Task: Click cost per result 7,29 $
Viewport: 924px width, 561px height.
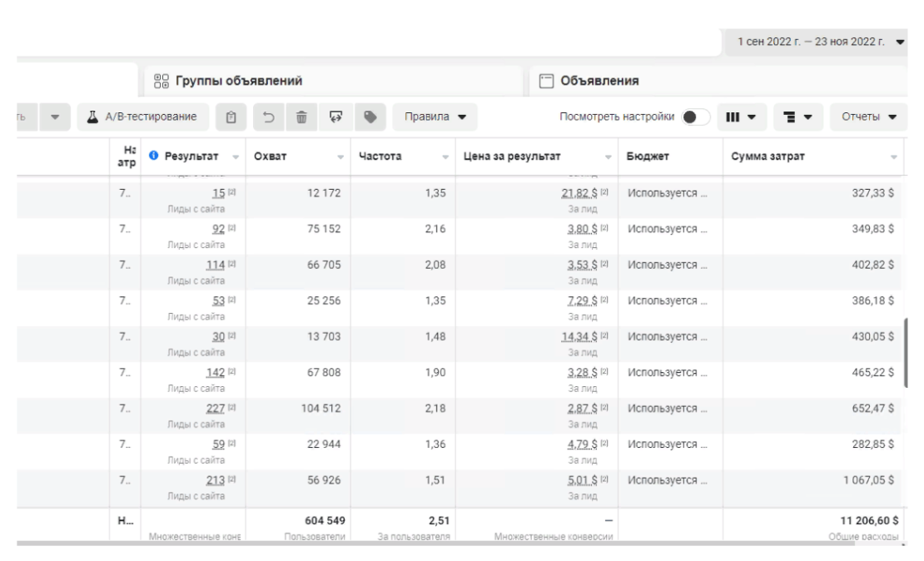Action: tap(582, 301)
